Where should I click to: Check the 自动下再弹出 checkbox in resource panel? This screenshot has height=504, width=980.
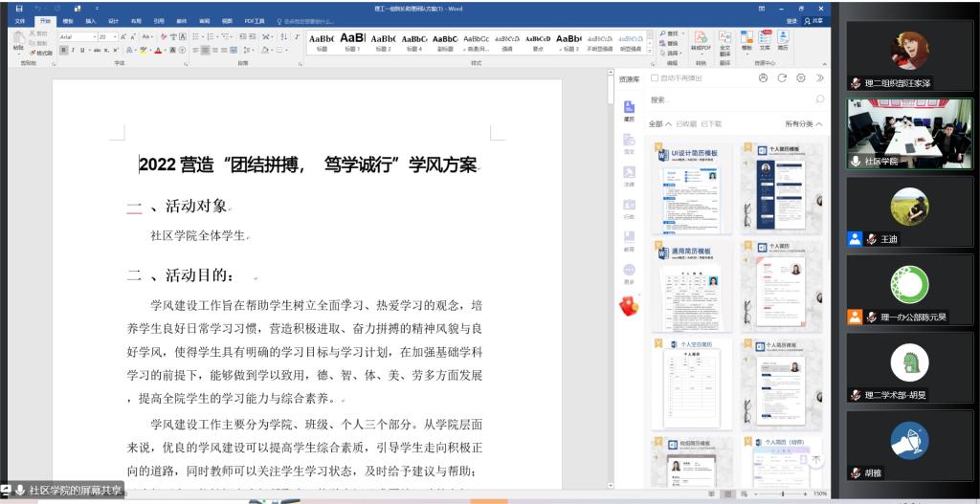(x=655, y=78)
